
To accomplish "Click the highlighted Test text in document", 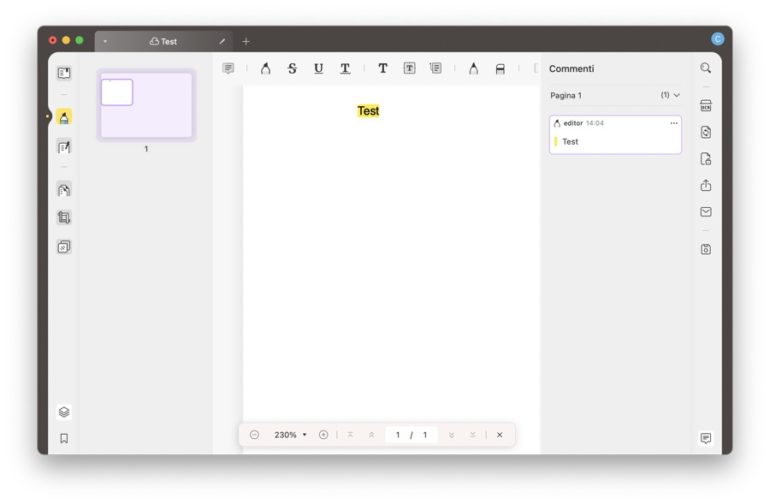I will coord(368,111).
